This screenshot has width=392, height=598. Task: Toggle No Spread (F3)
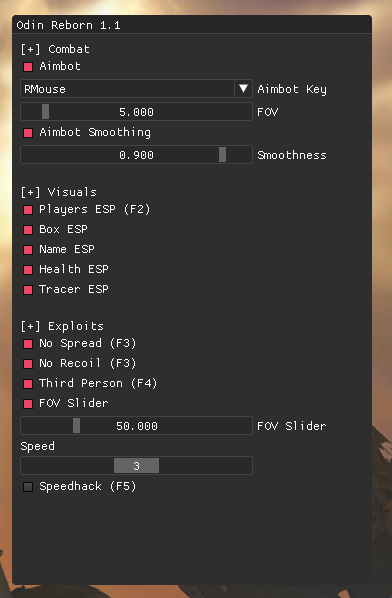(28, 344)
